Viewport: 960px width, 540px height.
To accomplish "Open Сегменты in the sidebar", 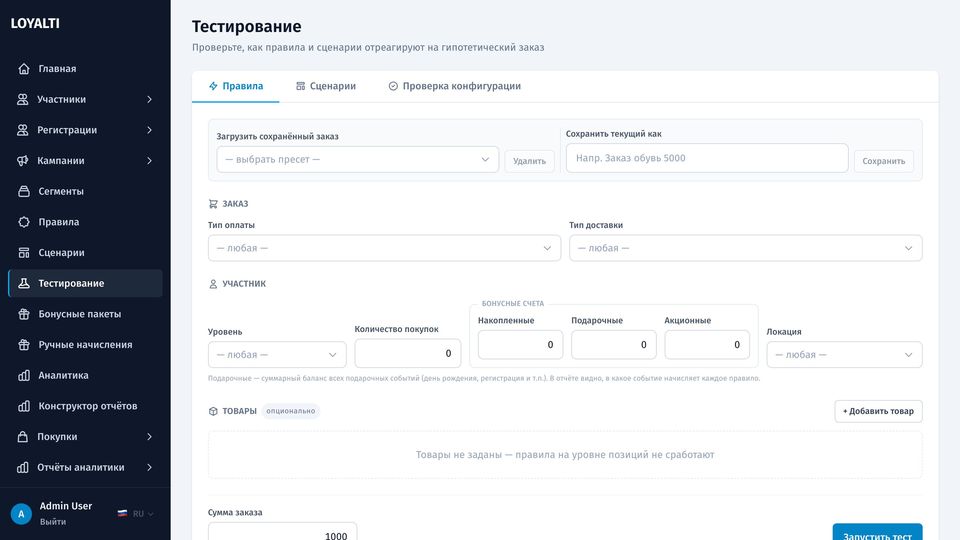I will coord(85,191).
